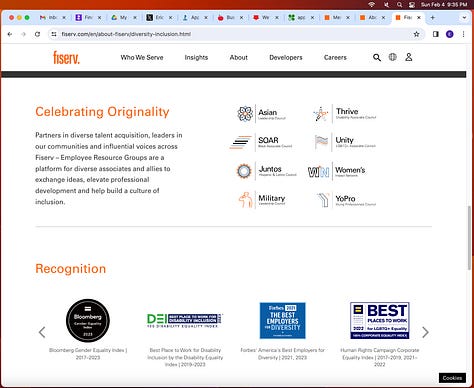Screen dimensions: 474x388
Task: Click the page vertical scrollbar thumb
Action: (x=470, y=237)
